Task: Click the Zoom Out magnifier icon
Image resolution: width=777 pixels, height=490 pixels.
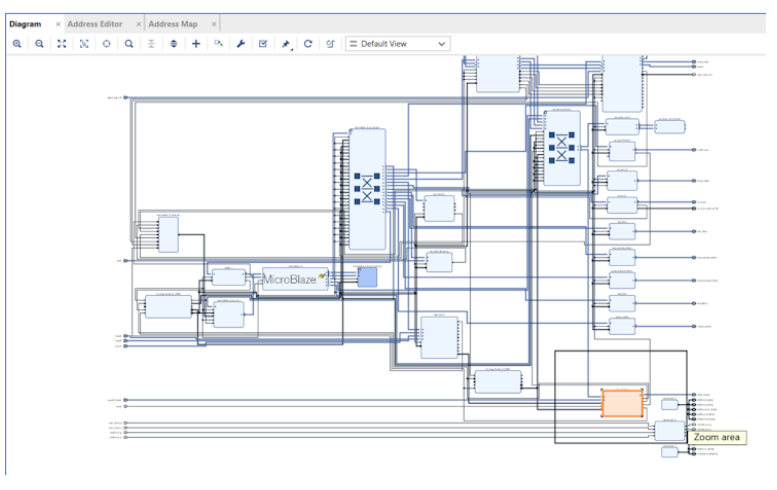Action: point(39,44)
